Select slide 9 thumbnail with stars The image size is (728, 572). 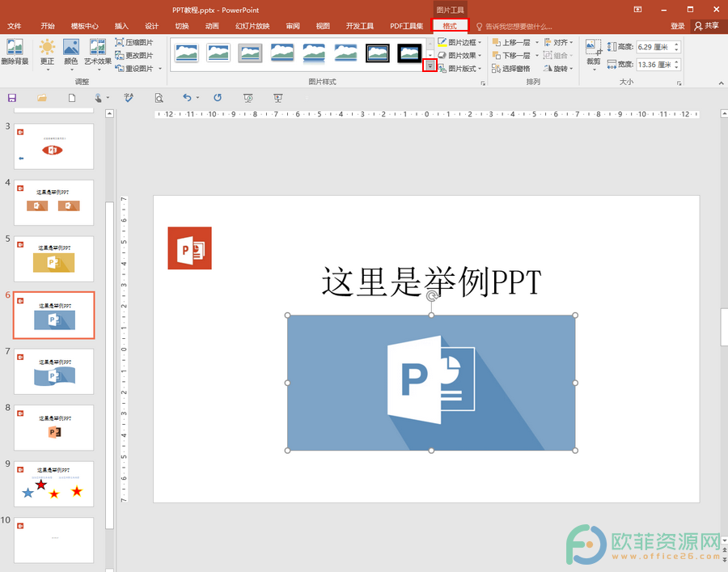(x=54, y=484)
